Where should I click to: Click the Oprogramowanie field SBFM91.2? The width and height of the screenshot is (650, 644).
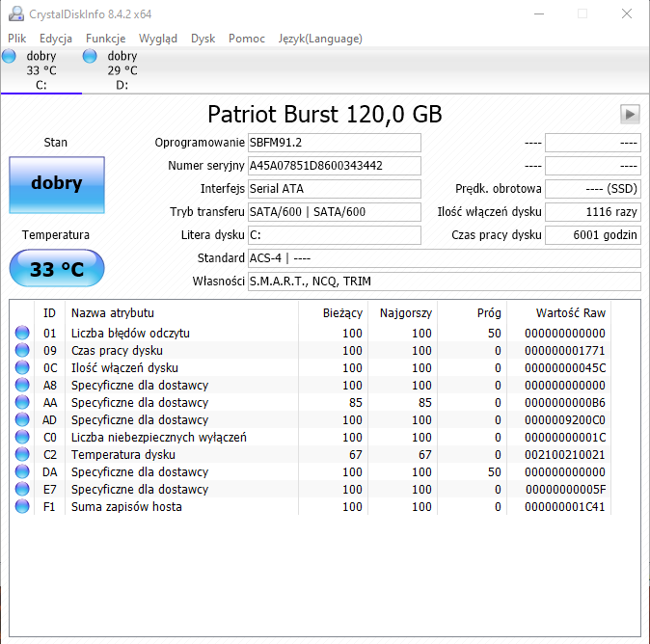[x=334, y=143]
